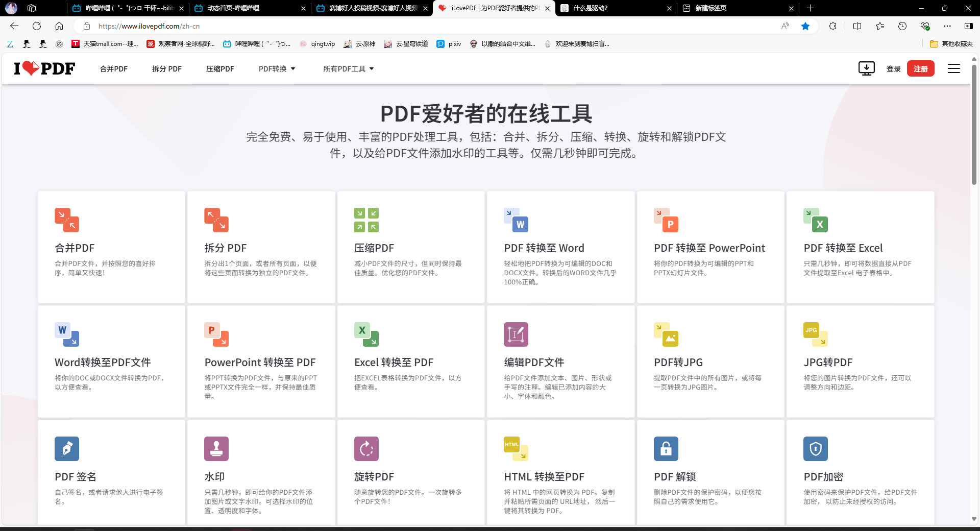Image resolution: width=980 pixels, height=531 pixels.
Task: Open the PDF Encrypt (PDF加密) shield icon
Action: click(x=815, y=449)
